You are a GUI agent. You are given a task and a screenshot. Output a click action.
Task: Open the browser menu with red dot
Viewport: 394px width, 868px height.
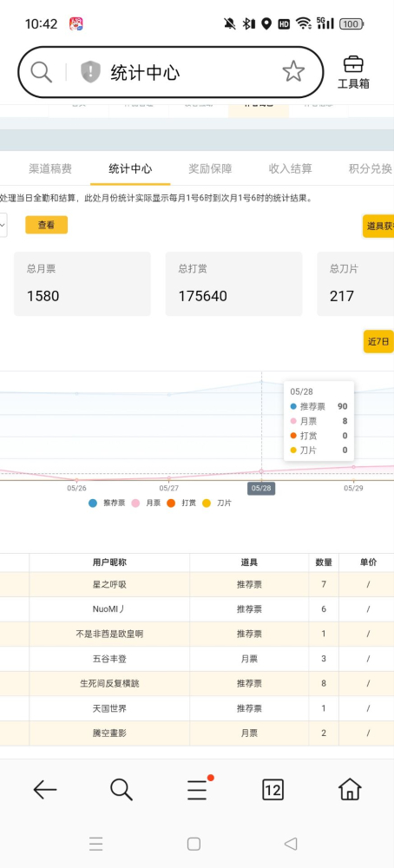coord(198,788)
